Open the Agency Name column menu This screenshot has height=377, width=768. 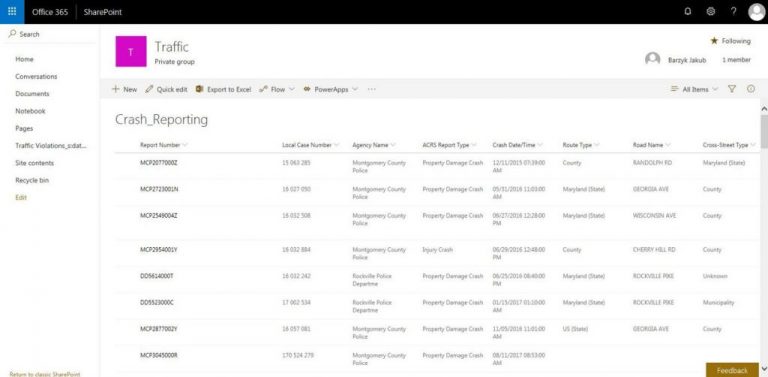(x=374, y=145)
